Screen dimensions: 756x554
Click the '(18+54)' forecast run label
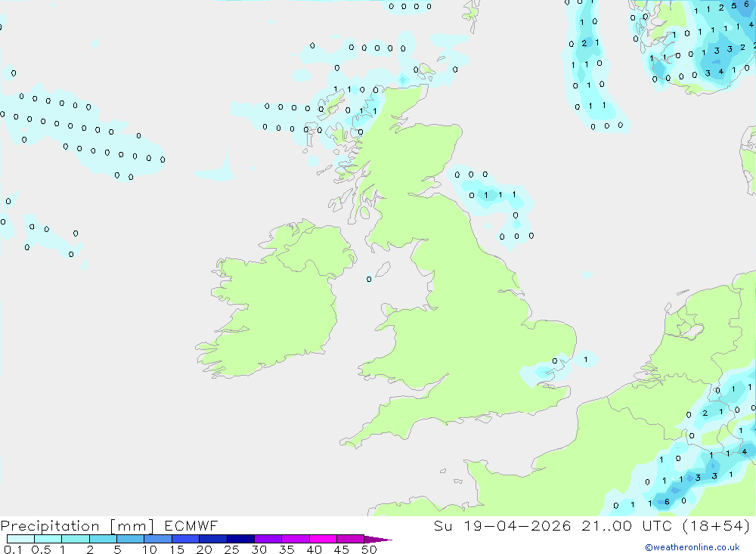[x=717, y=525]
